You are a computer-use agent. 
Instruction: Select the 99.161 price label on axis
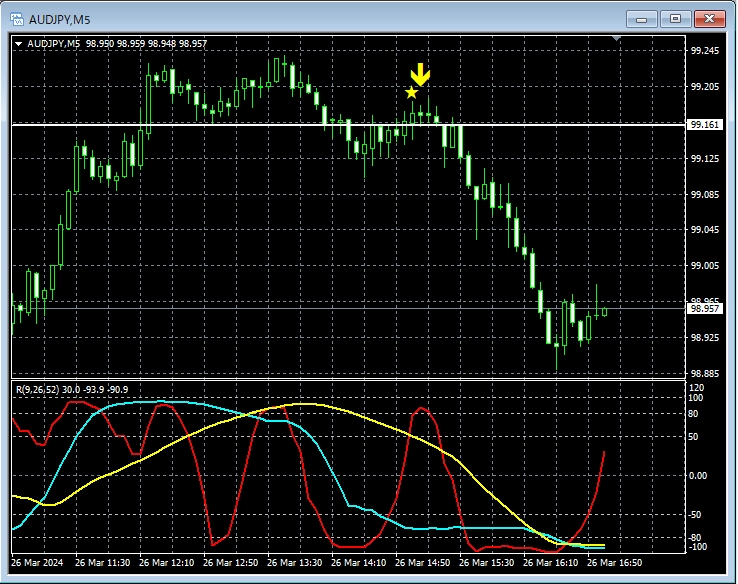[x=703, y=125]
